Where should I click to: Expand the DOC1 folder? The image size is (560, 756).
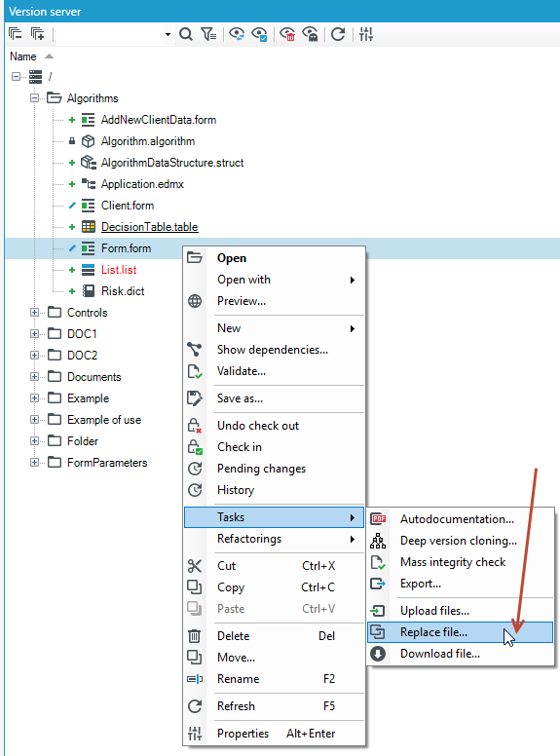tap(34, 333)
